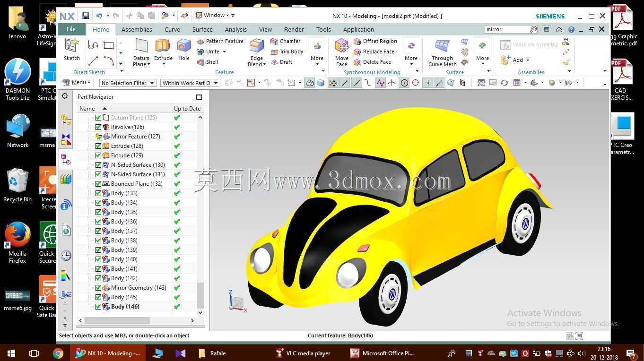Click the Delete Face button
644x361 pixels.
[x=373, y=62]
